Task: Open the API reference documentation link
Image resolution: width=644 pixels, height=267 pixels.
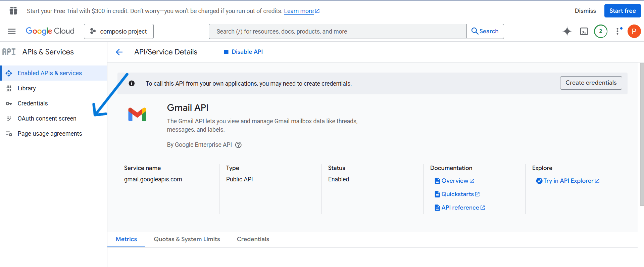Action: (x=460, y=208)
